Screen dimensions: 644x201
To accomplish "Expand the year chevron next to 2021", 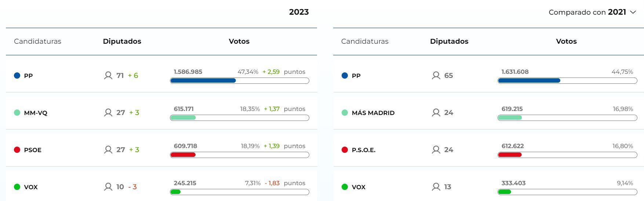I will point(633,12).
